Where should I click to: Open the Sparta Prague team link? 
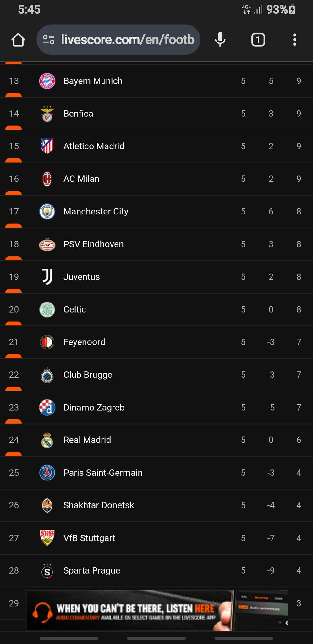pos(92,570)
